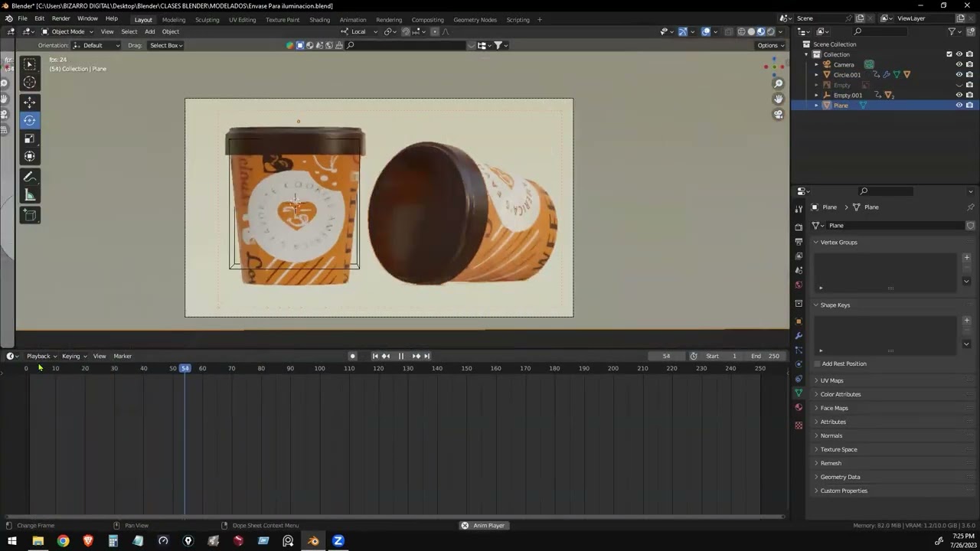The height and width of the screenshot is (551, 980).
Task: Expand the Geometry Data panel
Action: 840,477
